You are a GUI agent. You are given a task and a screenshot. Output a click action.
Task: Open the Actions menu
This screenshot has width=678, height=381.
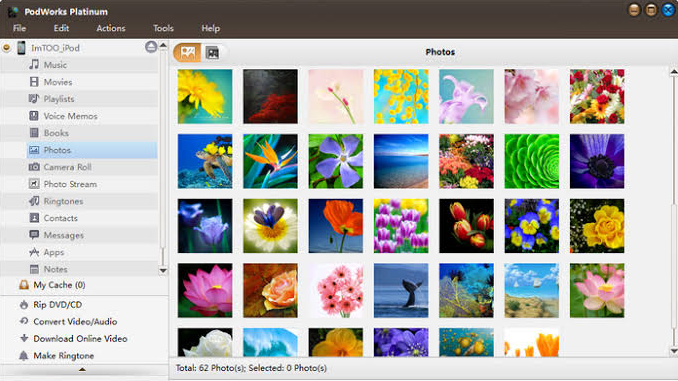tap(111, 28)
